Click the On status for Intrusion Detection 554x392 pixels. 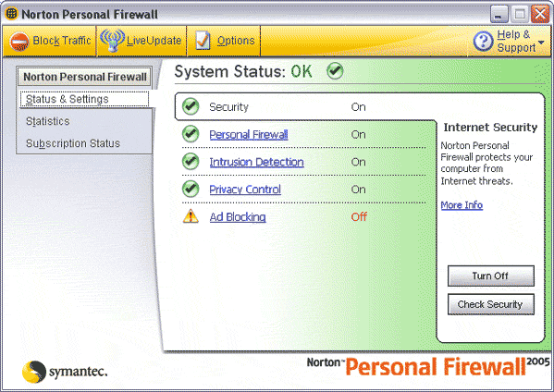358,162
